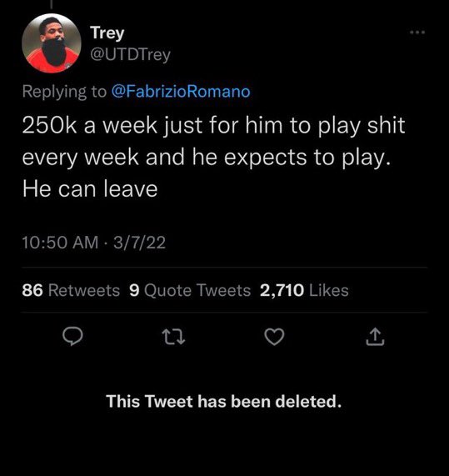Visit the @FabrizioRomano mention link
The width and height of the screenshot is (449, 476).
click(181, 92)
